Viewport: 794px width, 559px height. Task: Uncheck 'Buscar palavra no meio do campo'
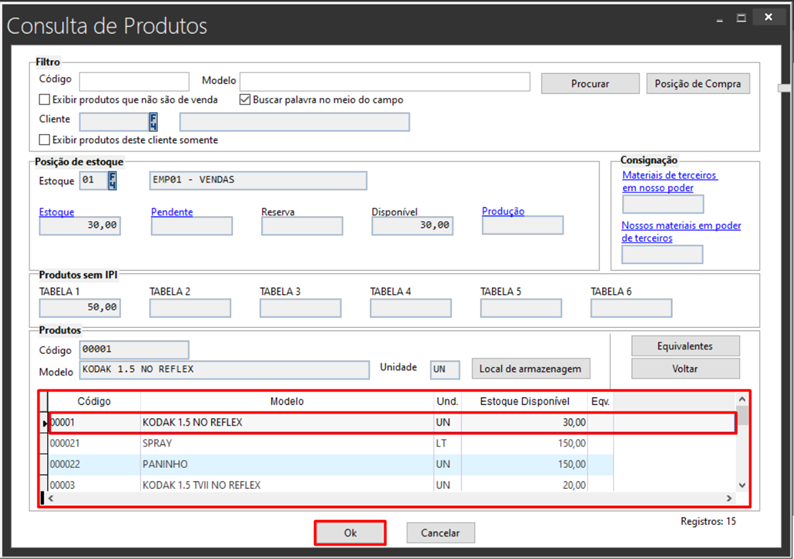(x=245, y=100)
